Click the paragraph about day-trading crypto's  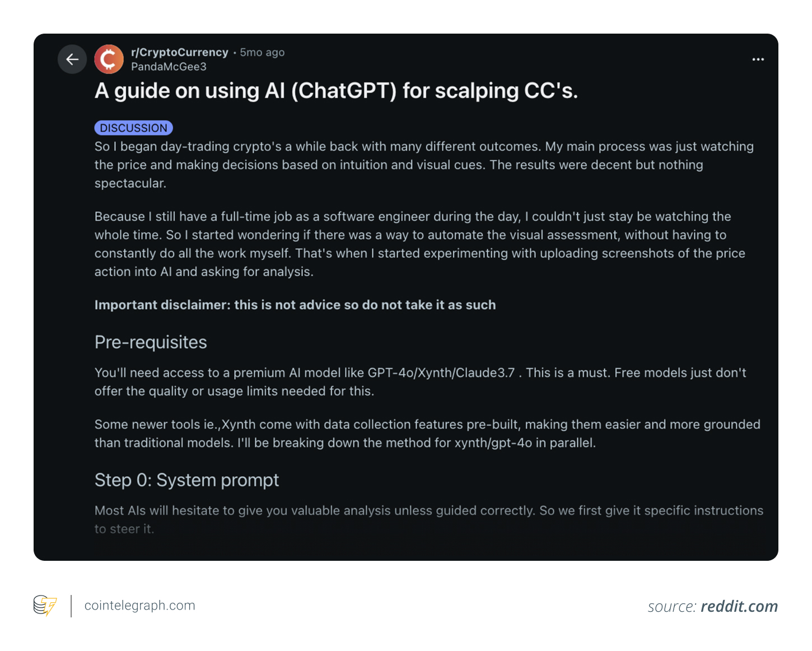424,165
